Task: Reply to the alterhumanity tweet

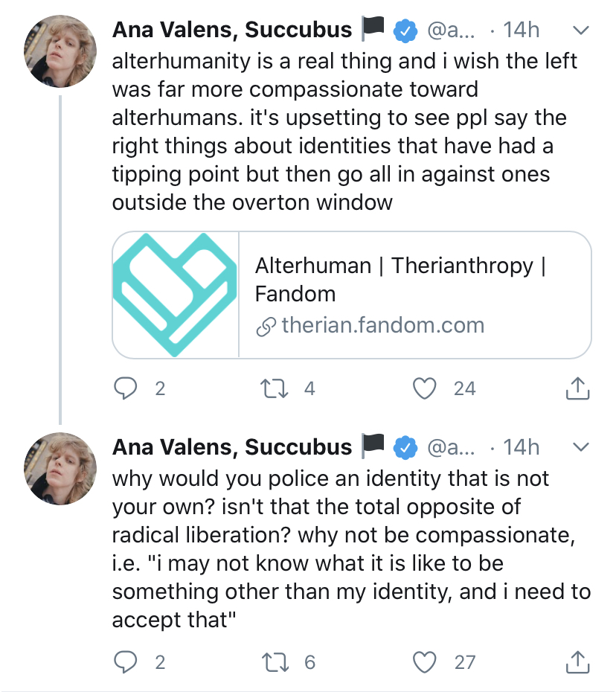Action: 127,388
